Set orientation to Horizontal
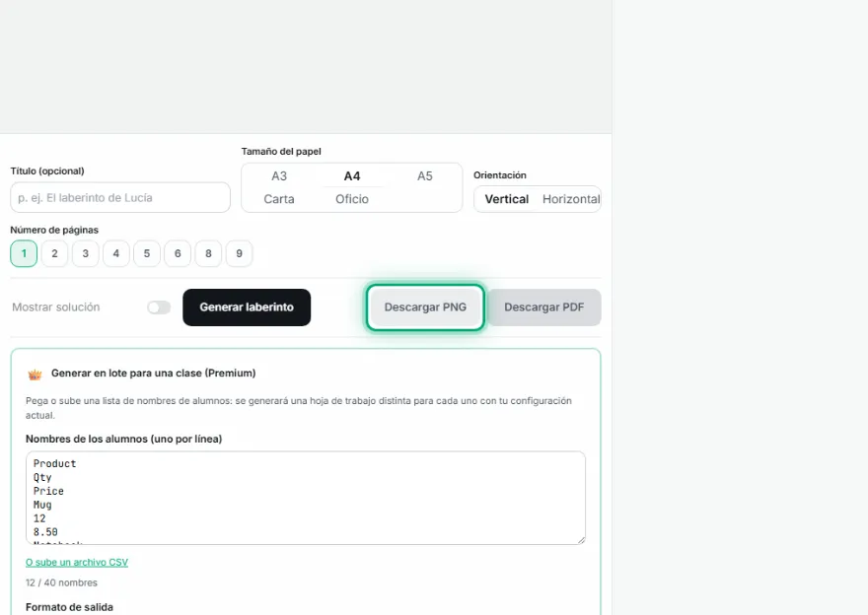868x615 pixels. (571, 199)
